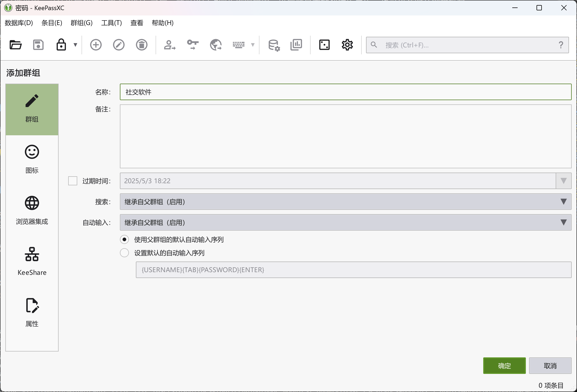Focus the 搜索 (Ctrl+F) search field
This screenshot has height=392, width=577.
467,45
